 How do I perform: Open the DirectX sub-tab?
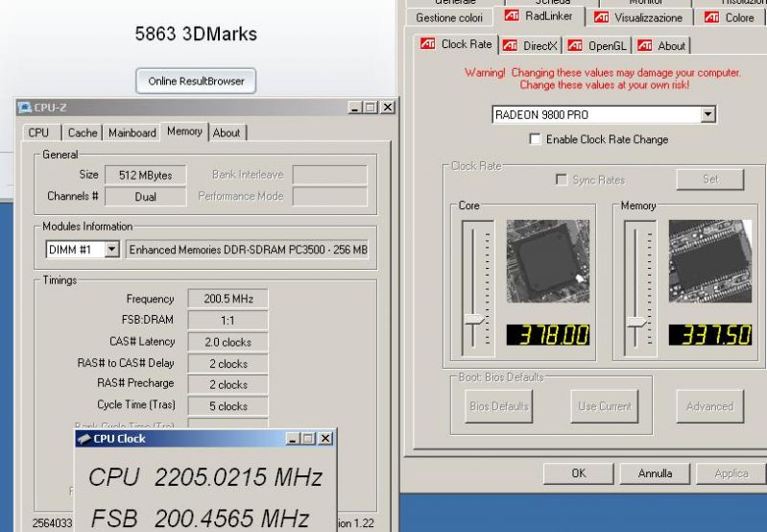[x=530, y=46]
